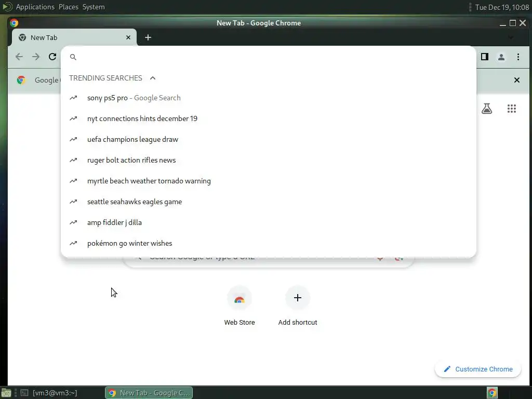Pick pokémon go winter wishes suggestion

tap(269, 243)
